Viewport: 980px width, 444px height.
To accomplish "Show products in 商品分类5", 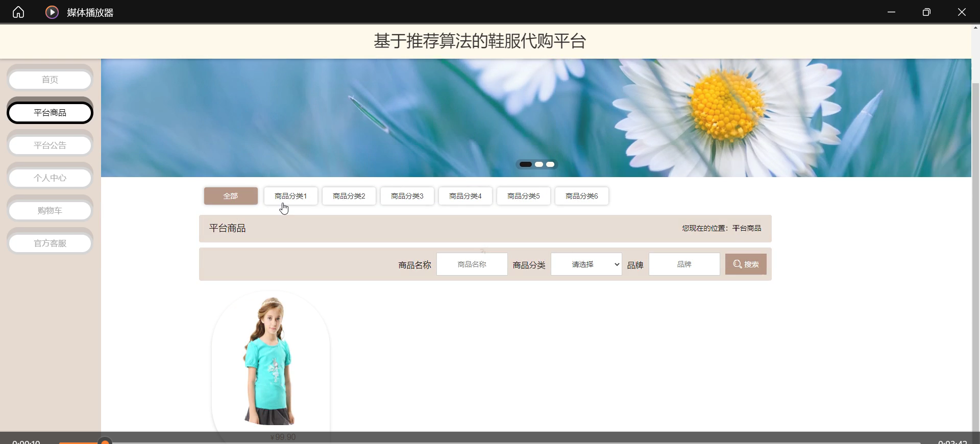I will [524, 196].
